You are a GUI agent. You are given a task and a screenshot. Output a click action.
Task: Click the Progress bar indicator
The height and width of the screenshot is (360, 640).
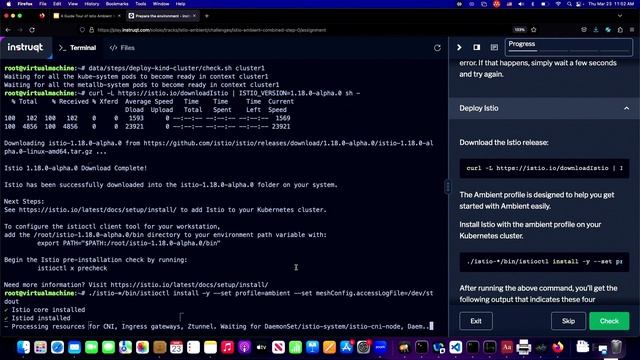(569, 47)
